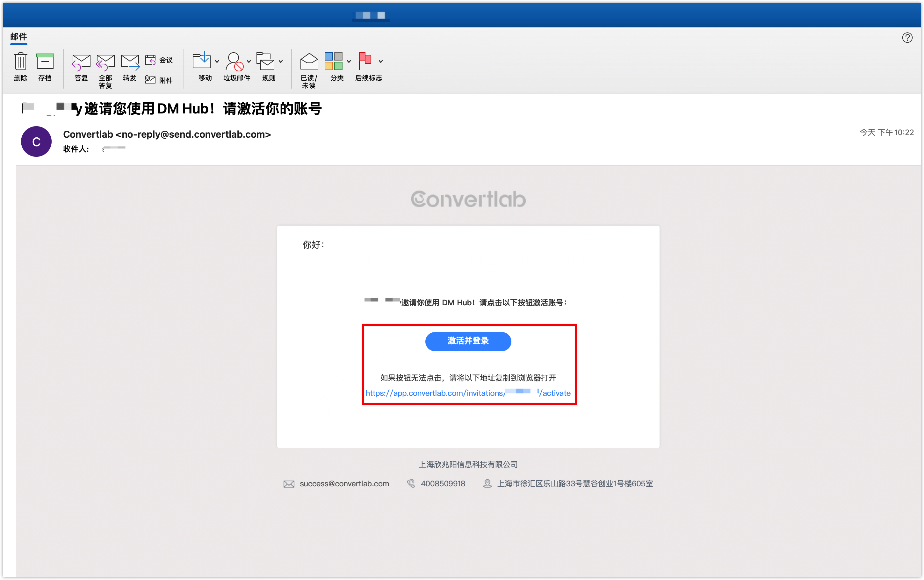Viewport: 924px width, 580px height.
Task: Click the 你好 greeting text
Action: (313, 245)
